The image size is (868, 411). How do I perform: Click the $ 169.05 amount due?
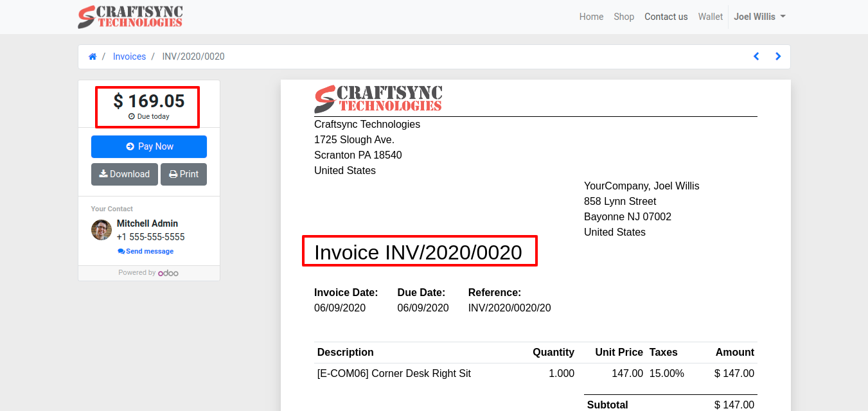click(148, 101)
